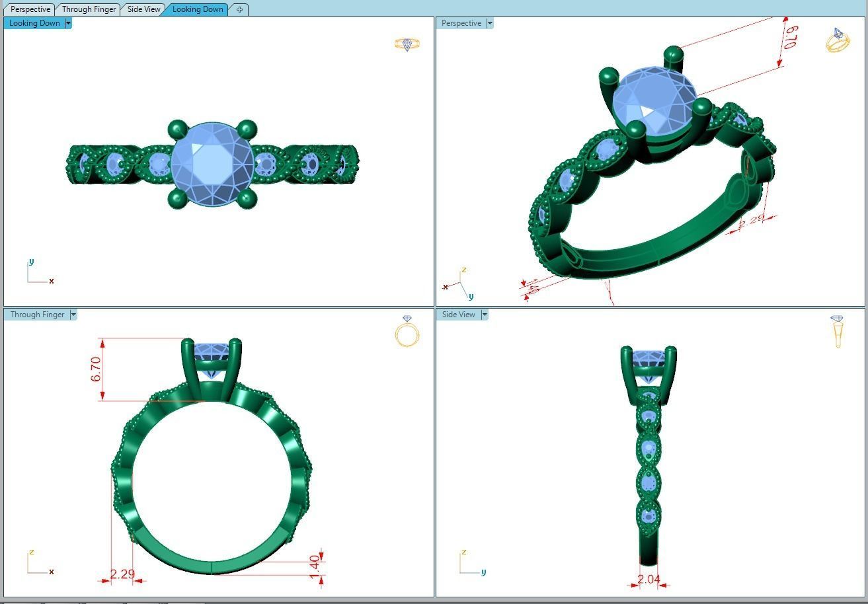868x604 pixels.
Task: Click the axis indicator in Side View viewport
Action: coord(473,563)
